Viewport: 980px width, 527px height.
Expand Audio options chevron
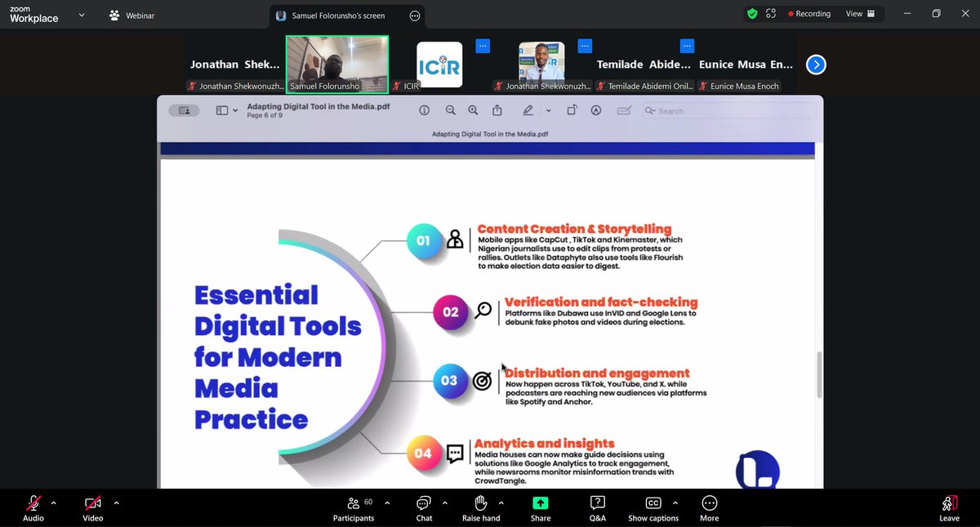coord(54,502)
